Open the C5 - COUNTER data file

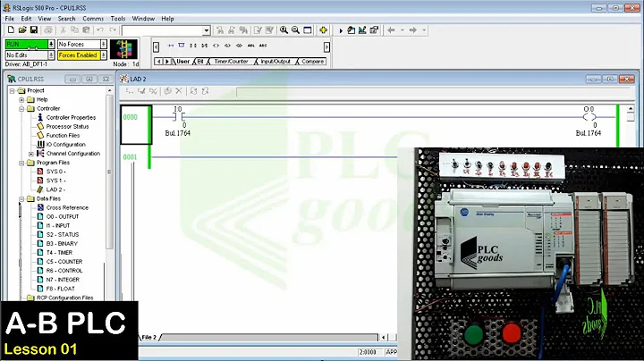click(x=64, y=262)
